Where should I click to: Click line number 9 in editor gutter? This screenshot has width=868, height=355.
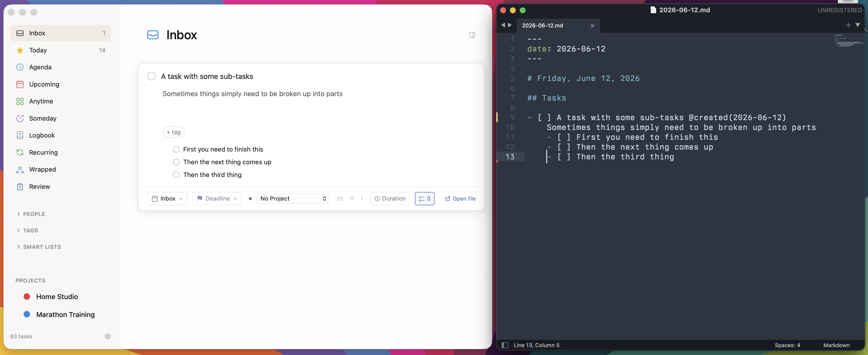[512, 117]
